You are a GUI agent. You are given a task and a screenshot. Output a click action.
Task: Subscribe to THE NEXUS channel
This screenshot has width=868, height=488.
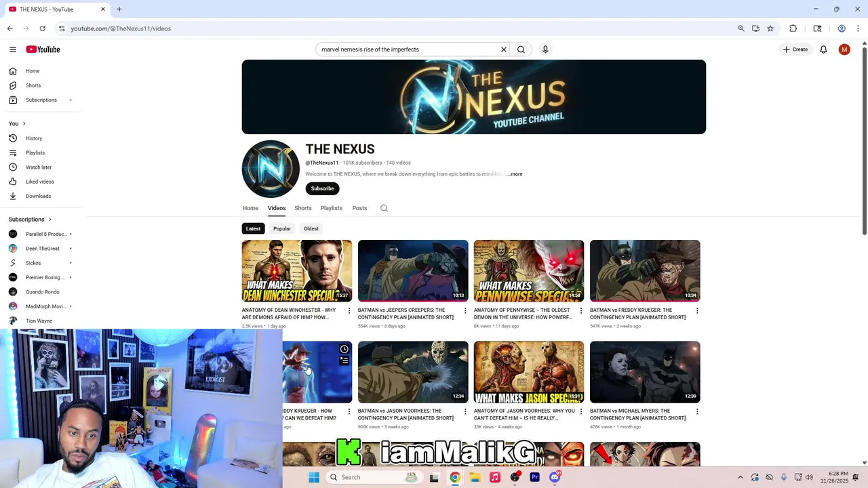pyautogui.click(x=322, y=188)
